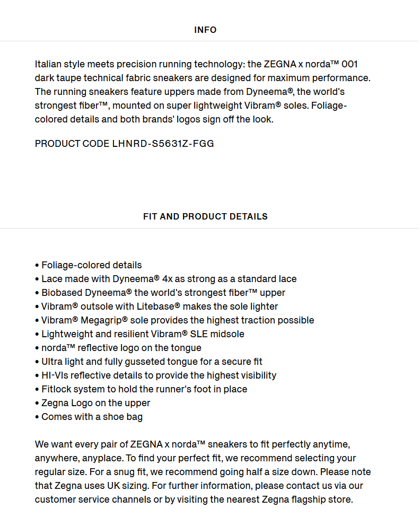This screenshot has height=526, width=420.
Task: Click the norda reflective logo bullet
Action: 118,347
